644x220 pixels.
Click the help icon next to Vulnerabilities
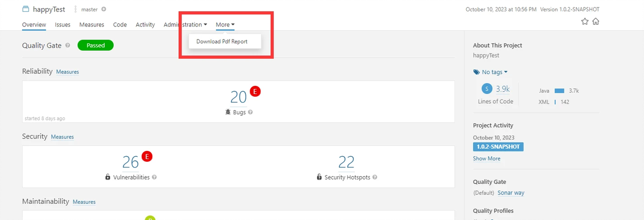click(x=154, y=177)
